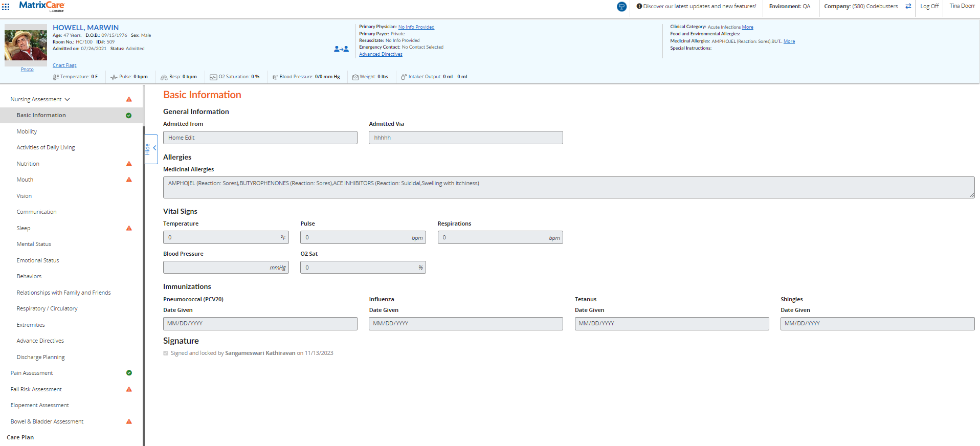Click the Pulse heartbeat icon

click(114, 77)
